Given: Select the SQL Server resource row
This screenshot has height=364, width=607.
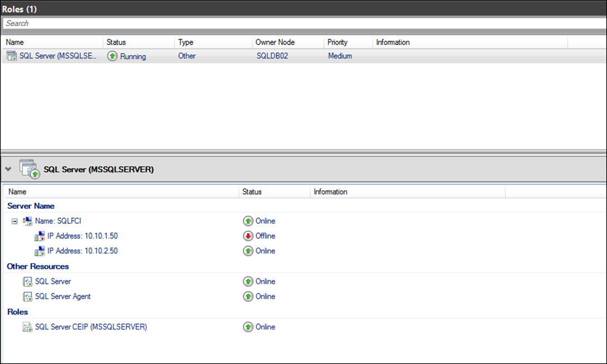Looking at the screenshot, I should pos(53,282).
